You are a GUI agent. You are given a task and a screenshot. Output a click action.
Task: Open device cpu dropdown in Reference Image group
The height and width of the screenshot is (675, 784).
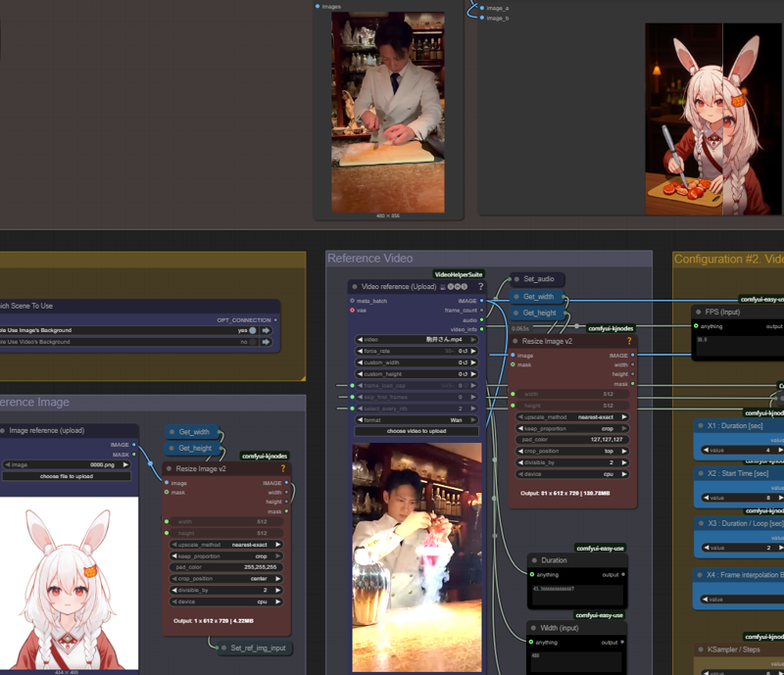click(x=226, y=602)
